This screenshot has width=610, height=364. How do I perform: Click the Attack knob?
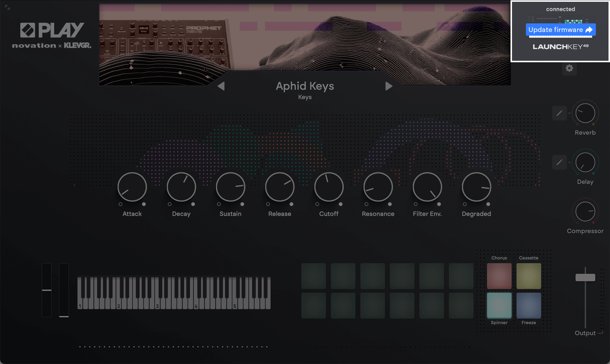click(x=132, y=187)
